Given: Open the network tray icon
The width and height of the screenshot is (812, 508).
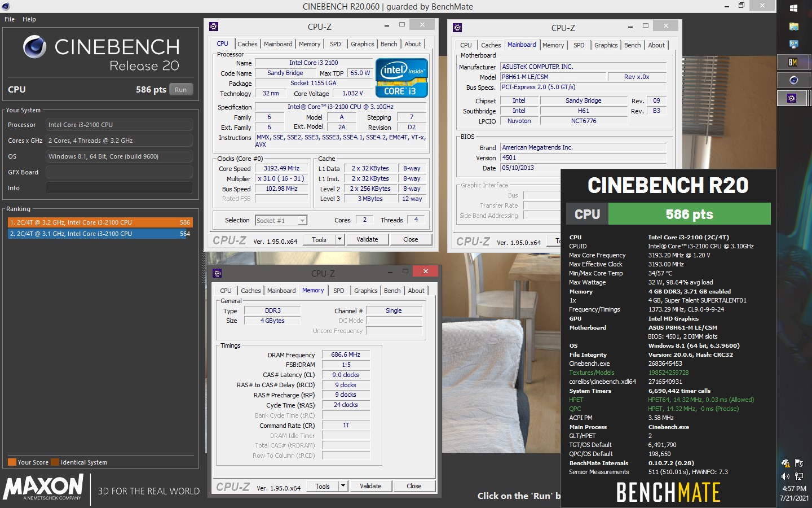Looking at the screenshot, I should tap(799, 476).
